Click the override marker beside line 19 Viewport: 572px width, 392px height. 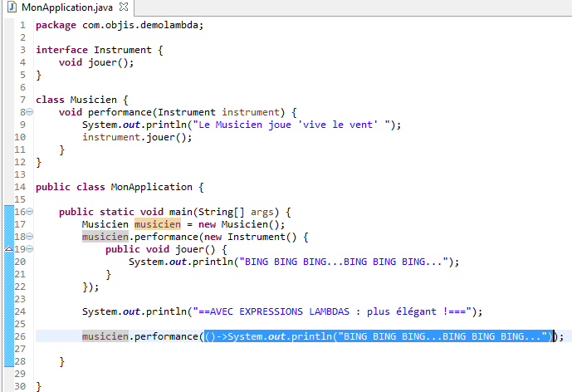coord(8,248)
